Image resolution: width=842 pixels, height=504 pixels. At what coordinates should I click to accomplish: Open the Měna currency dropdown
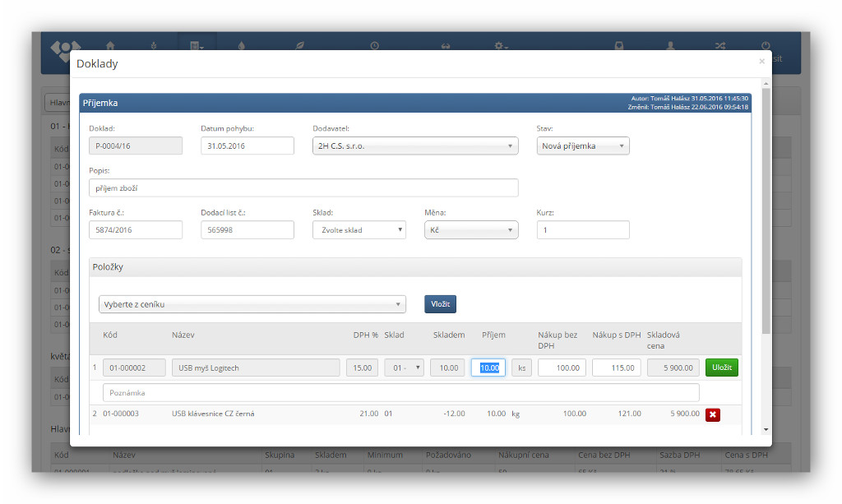[471, 230]
